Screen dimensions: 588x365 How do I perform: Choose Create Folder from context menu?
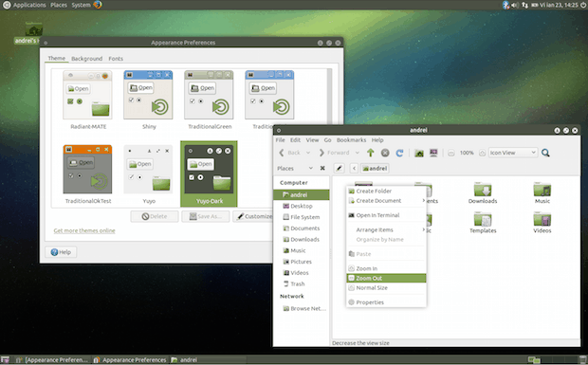tap(386, 192)
